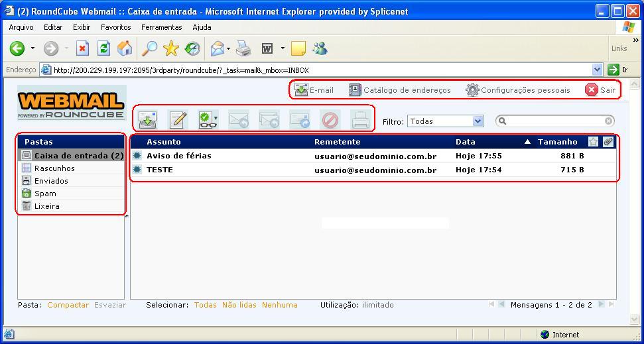The width and height of the screenshot is (644, 344).
Task: Open mark messages menu with glasses icon
Action: (x=208, y=119)
